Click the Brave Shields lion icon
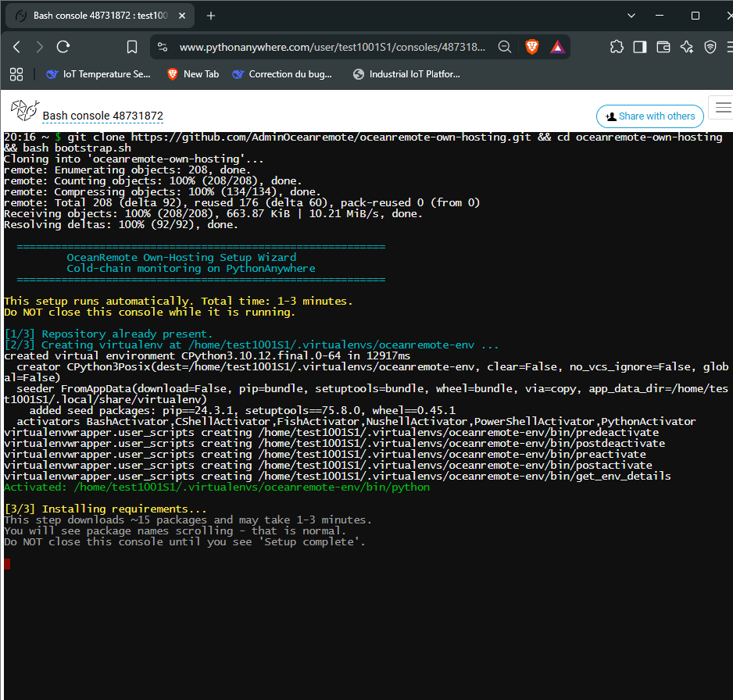733x700 pixels. (531, 47)
